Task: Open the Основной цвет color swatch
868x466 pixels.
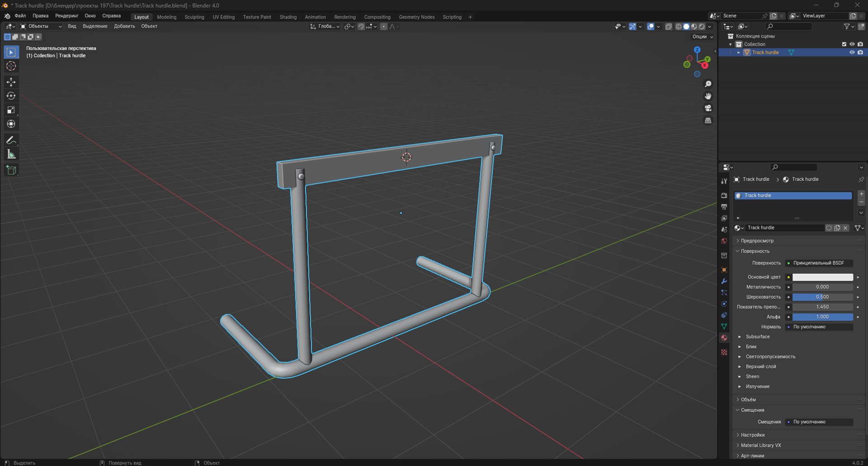Action: coord(822,277)
